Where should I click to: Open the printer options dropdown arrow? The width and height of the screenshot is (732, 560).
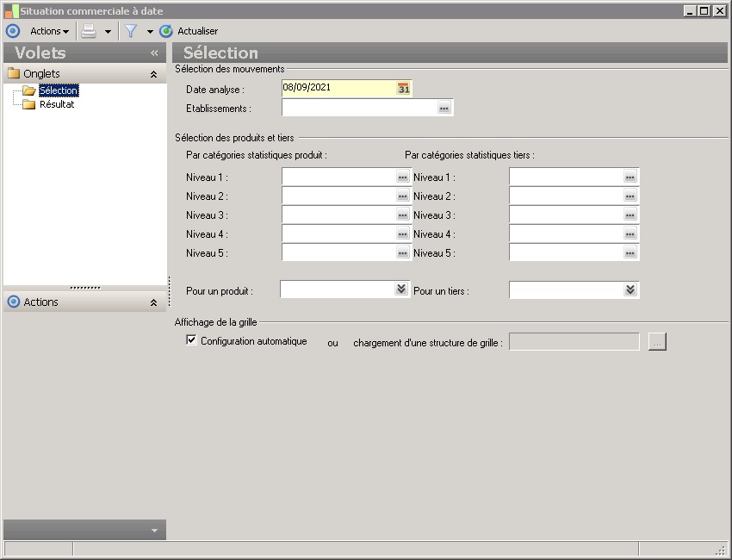(x=108, y=31)
